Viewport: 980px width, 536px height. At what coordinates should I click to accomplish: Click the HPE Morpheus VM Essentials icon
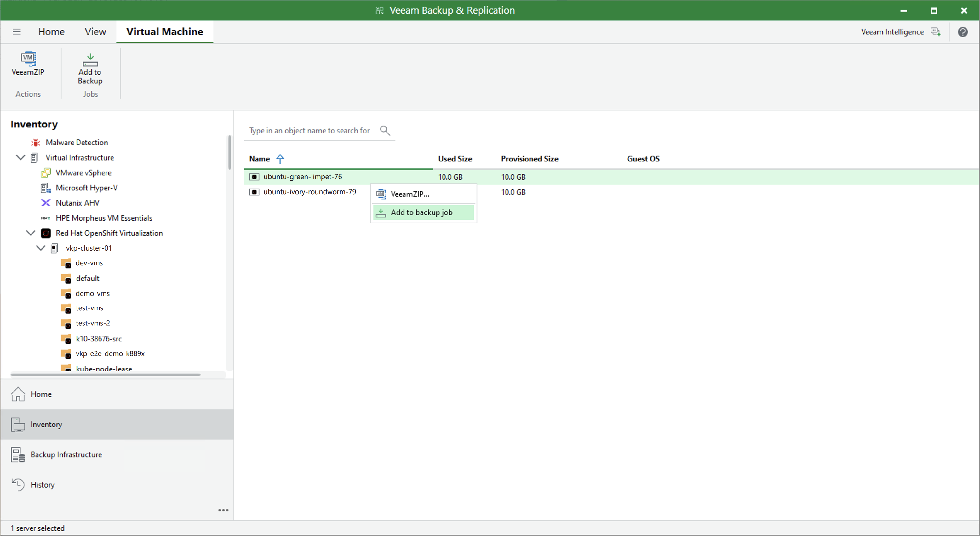46,218
